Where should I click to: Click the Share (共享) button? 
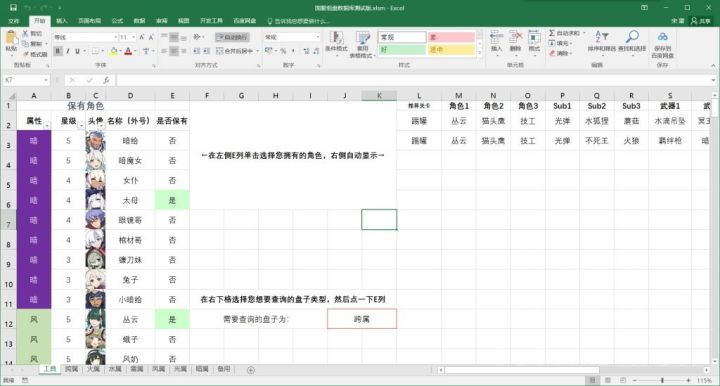click(701, 21)
